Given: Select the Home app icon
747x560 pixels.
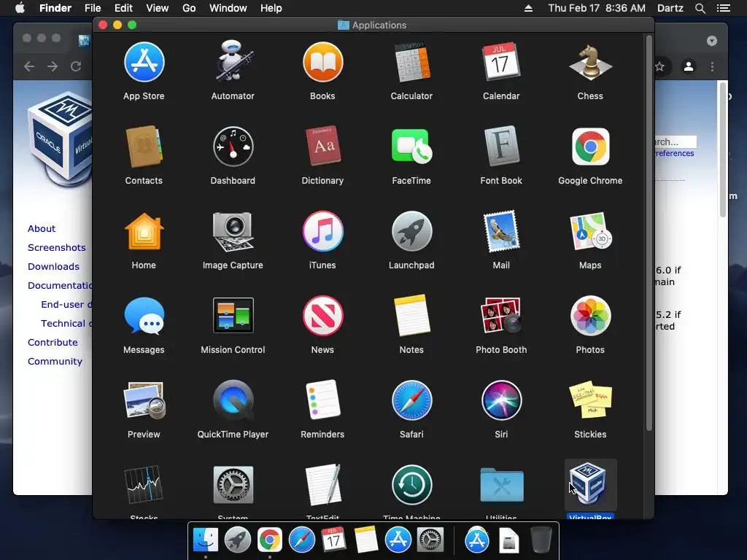Looking at the screenshot, I should coord(144,231).
